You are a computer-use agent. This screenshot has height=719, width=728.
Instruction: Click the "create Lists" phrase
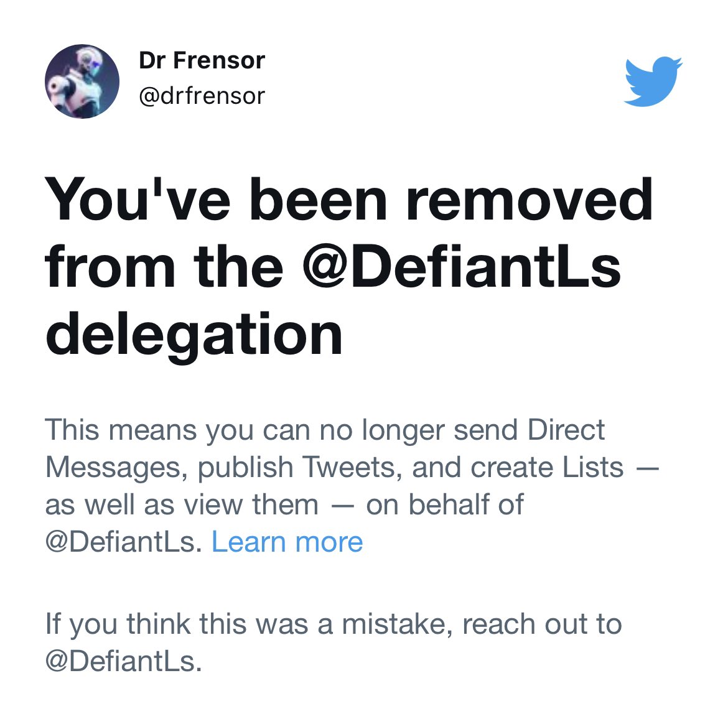click(x=547, y=468)
